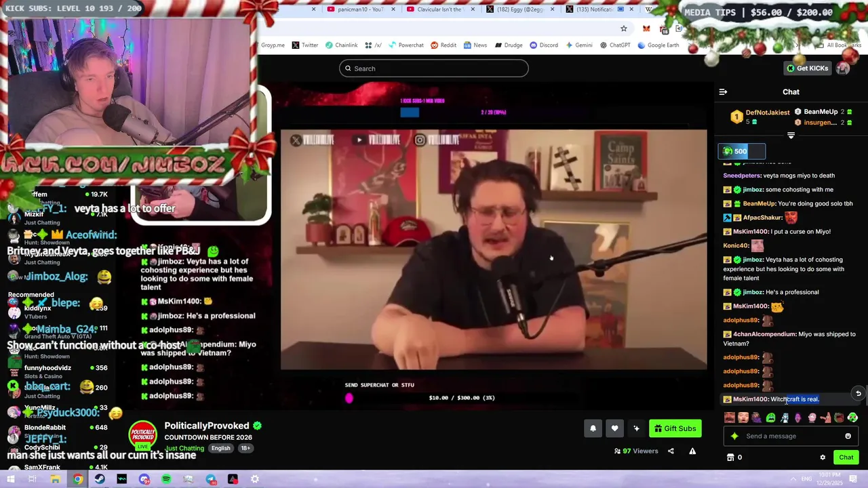Viewport: 868px width, 488px height.
Task: Open File Explorer from the taskbar
Action: point(55,479)
